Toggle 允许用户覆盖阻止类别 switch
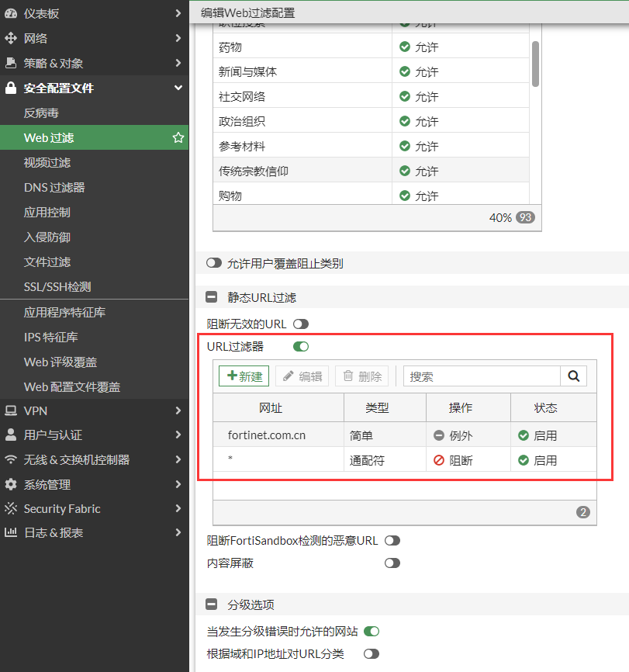 (214, 264)
